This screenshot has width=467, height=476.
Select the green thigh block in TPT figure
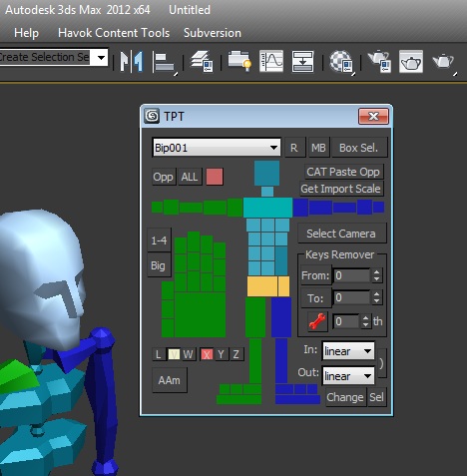coord(255,317)
